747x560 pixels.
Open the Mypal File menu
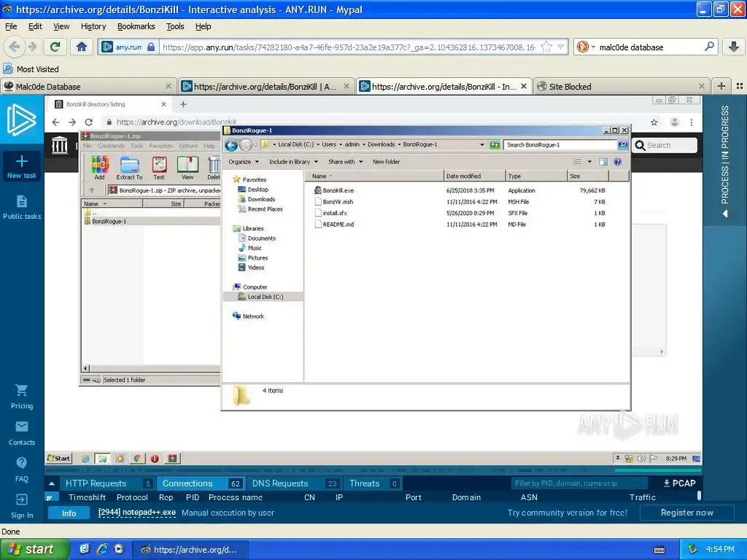(x=11, y=26)
